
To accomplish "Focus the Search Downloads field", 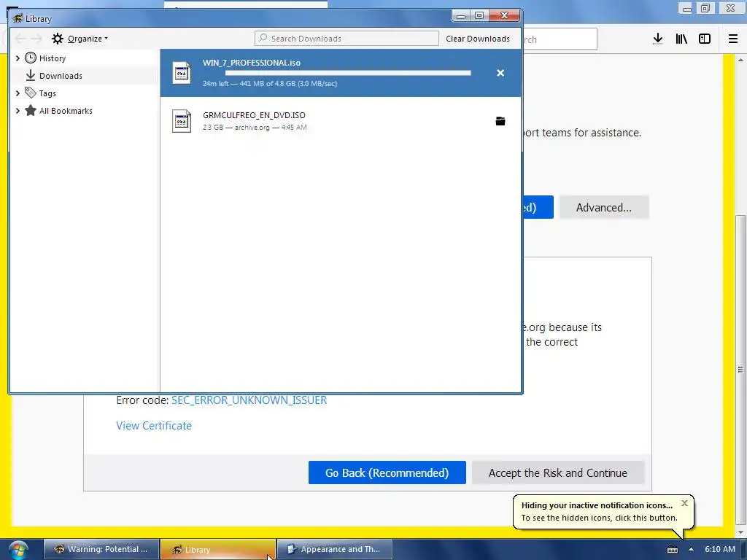I will (347, 39).
